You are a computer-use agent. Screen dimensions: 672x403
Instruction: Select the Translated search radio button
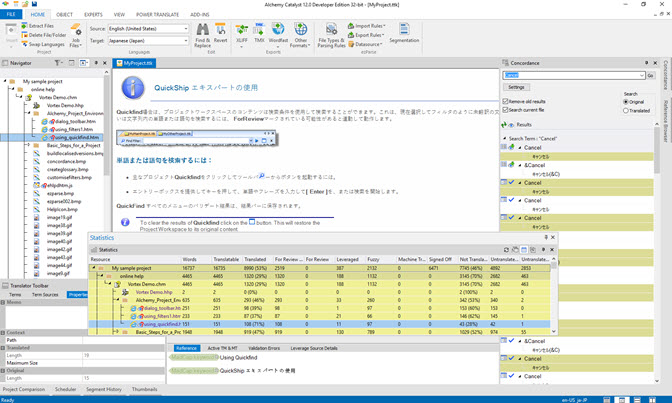point(626,111)
